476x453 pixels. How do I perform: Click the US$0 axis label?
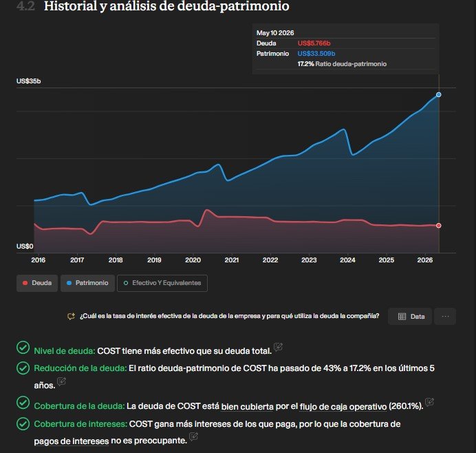tap(25, 246)
